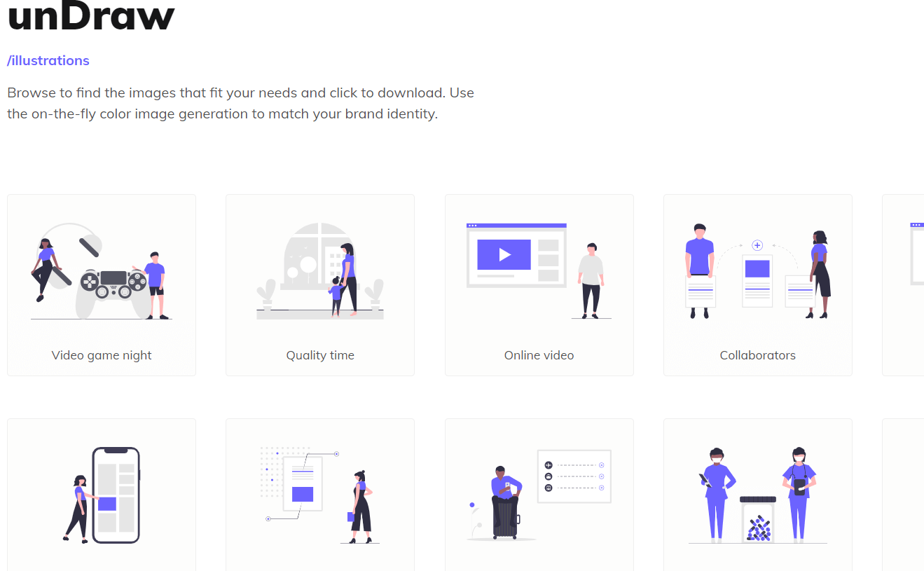Select the illustration of two nurses with pill jar
Image resolution: width=924 pixels, height=571 pixels.
click(x=758, y=495)
